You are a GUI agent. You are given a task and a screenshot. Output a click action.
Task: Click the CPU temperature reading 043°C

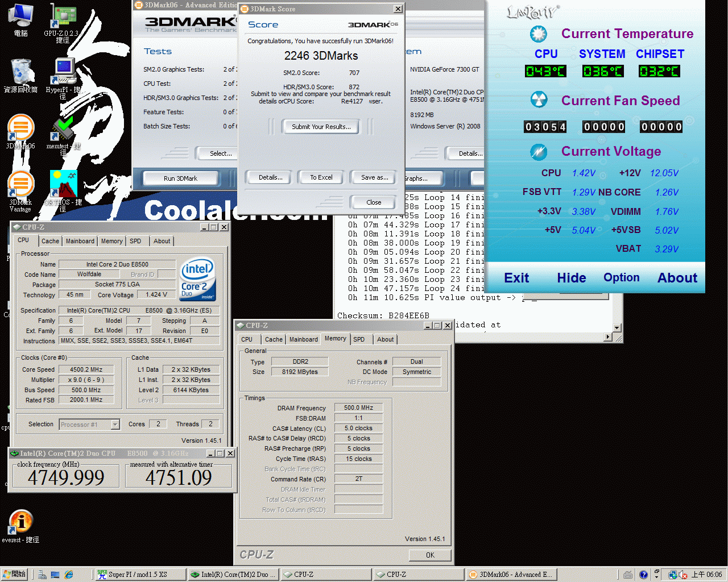tap(545, 71)
